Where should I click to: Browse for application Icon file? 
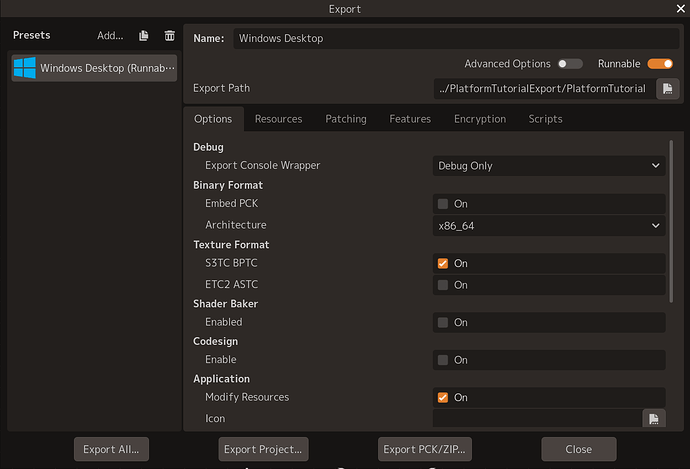tap(654, 418)
